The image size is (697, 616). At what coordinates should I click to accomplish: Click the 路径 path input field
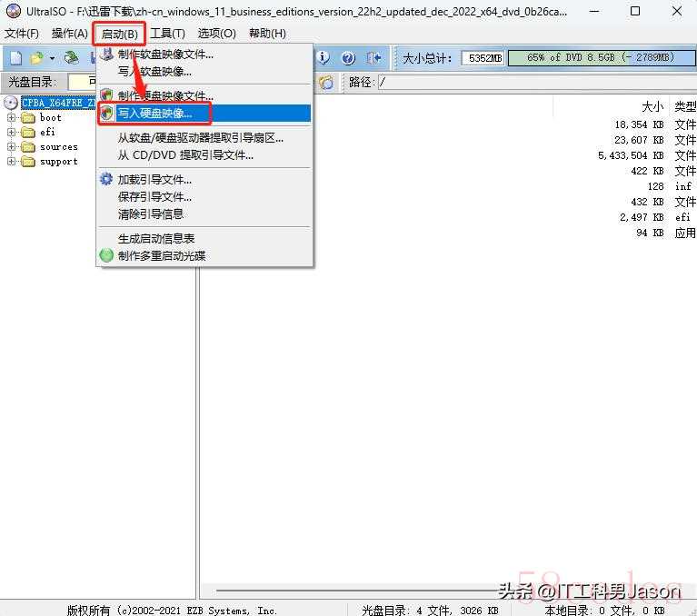click(x=537, y=82)
